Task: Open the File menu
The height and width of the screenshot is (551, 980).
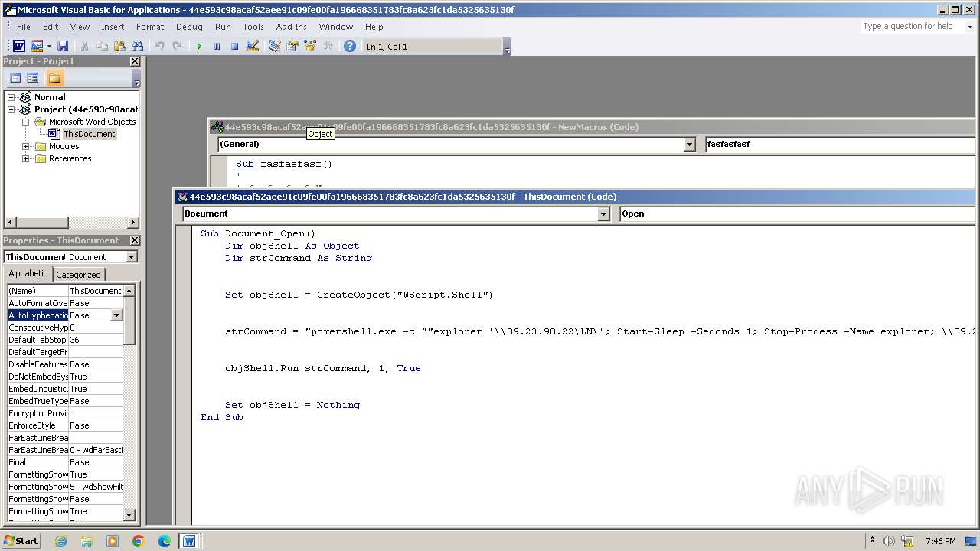Action: coord(24,27)
